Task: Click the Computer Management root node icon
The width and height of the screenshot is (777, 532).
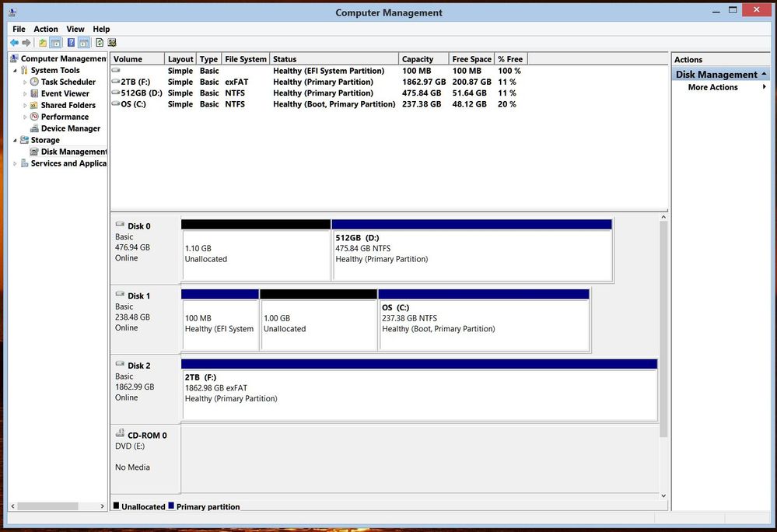Action: 14,58
